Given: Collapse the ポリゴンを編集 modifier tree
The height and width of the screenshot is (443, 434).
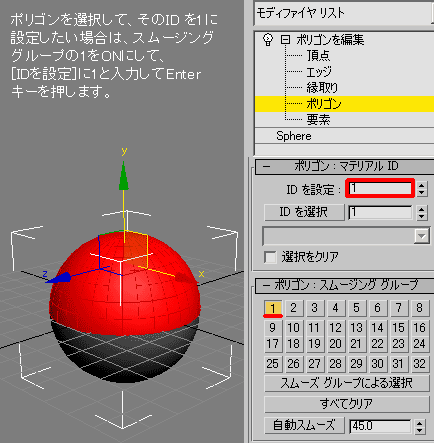Looking at the screenshot, I should (x=285, y=40).
